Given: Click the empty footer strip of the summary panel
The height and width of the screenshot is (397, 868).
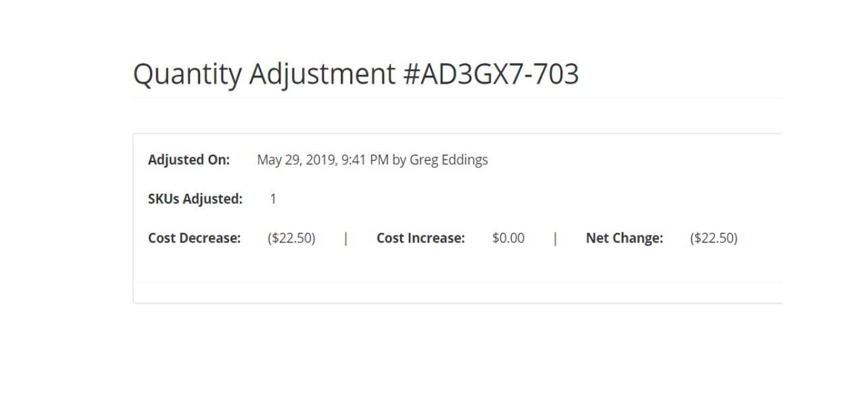Looking at the screenshot, I should point(457,292).
